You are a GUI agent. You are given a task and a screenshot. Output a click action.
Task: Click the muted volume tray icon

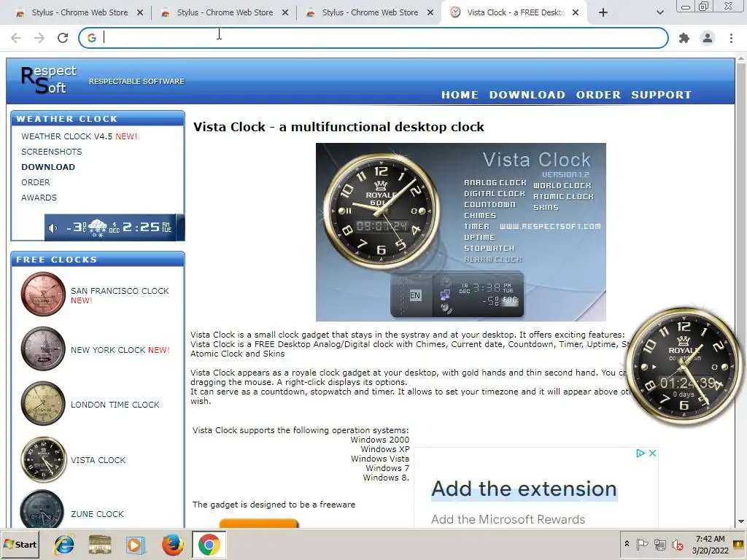[677, 544]
